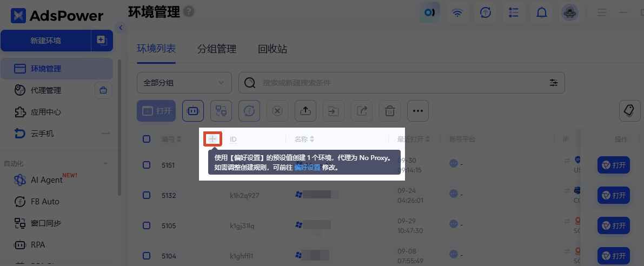Open 应用中心 in the sidebar
The height and width of the screenshot is (266, 644).
(x=46, y=112)
